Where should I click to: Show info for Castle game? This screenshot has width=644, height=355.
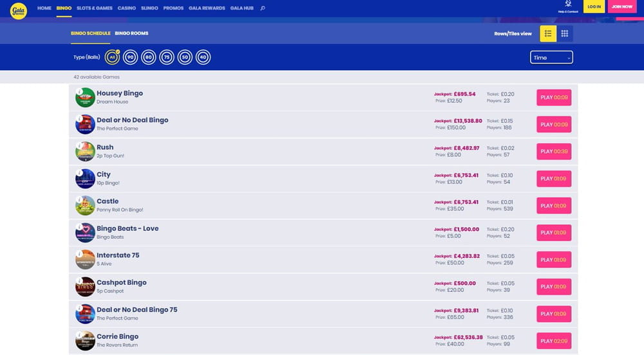[x=79, y=199]
